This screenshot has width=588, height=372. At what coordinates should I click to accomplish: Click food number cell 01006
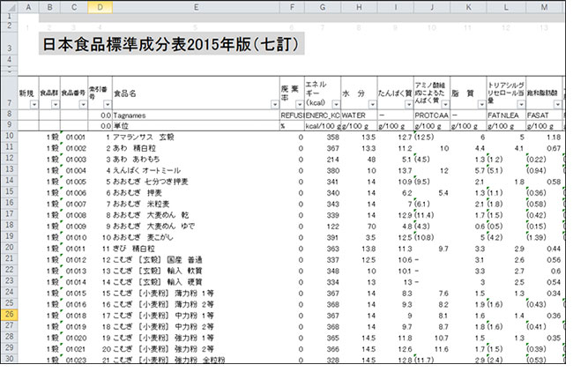pyautogui.click(x=74, y=193)
